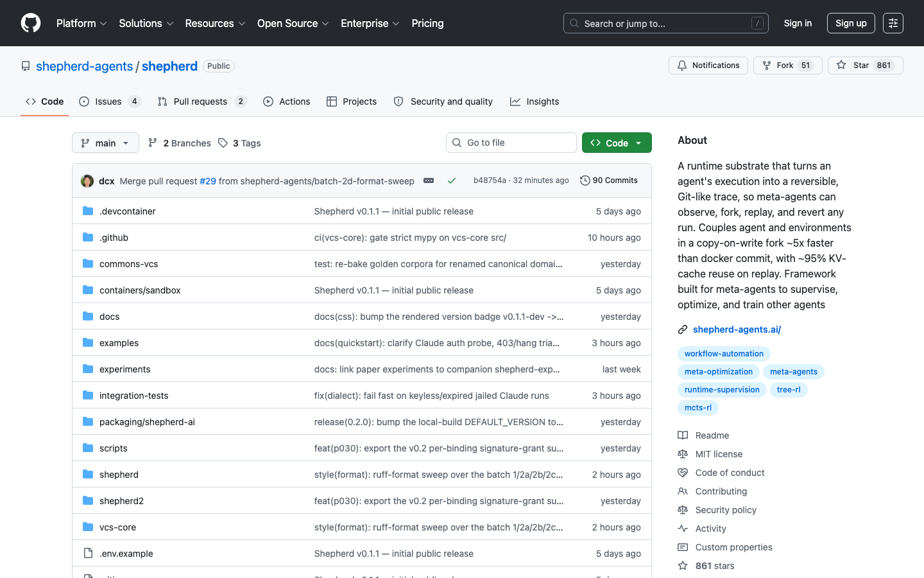This screenshot has height=578, width=924.
Task: Click the Readme book icon
Action: [x=683, y=435]
